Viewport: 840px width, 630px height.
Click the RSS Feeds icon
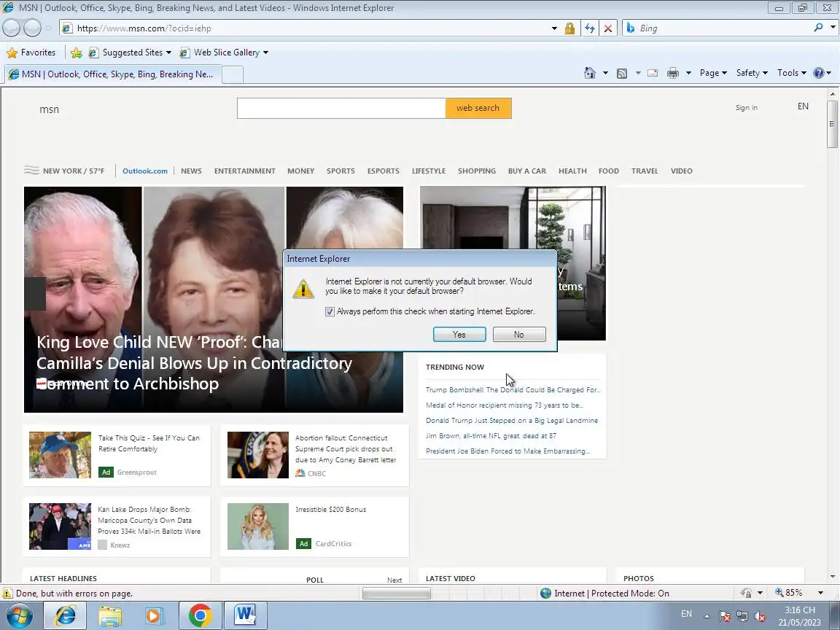click(x=622, y=74)
